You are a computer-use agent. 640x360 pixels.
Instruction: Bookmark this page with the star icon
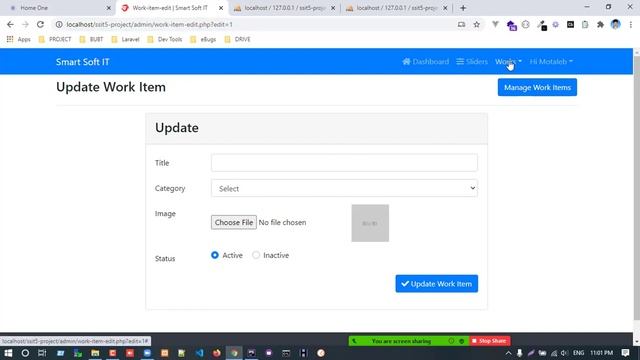476,24
